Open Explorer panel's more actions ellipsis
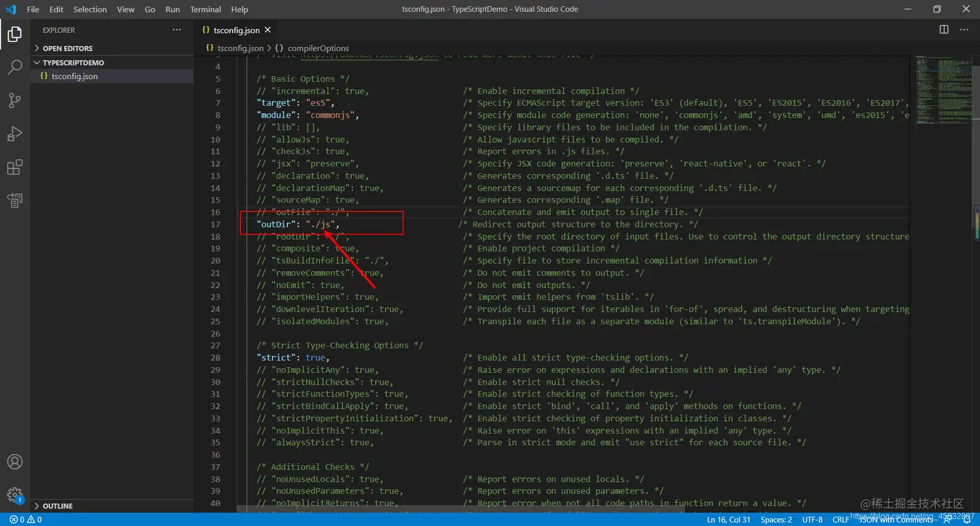This screenshot has width=980, height=526. tap(177, 30)
